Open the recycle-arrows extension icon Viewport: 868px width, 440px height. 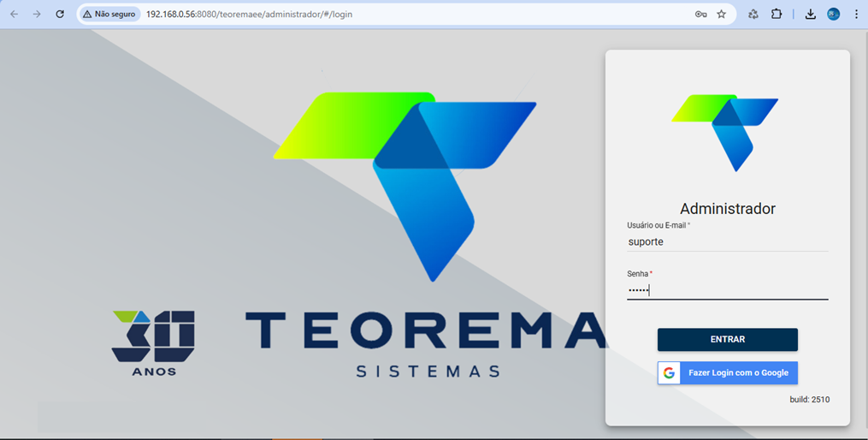[x=753, y=15]
